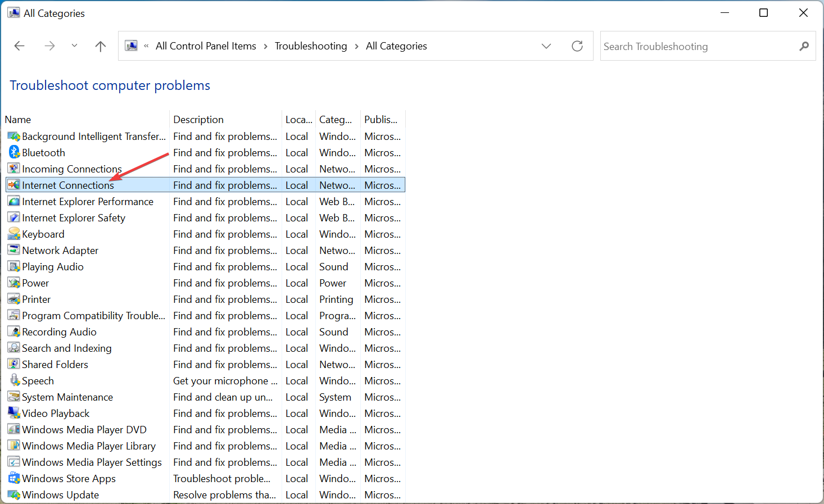Screen dimensions: 824x504
Task: Sort by the Description column header
Action: click(x=198, y=120)
